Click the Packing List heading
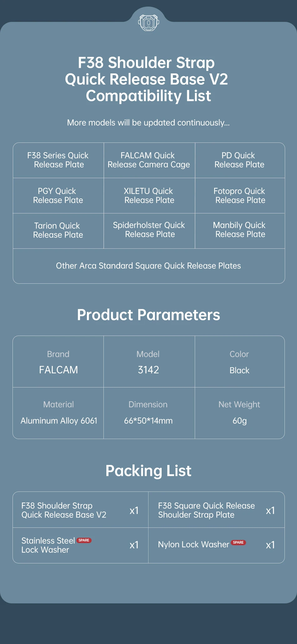 (x=148, y=471)
